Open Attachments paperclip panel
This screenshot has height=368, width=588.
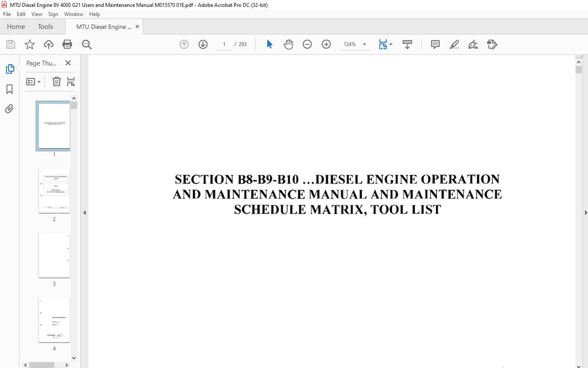click(9, 109)
